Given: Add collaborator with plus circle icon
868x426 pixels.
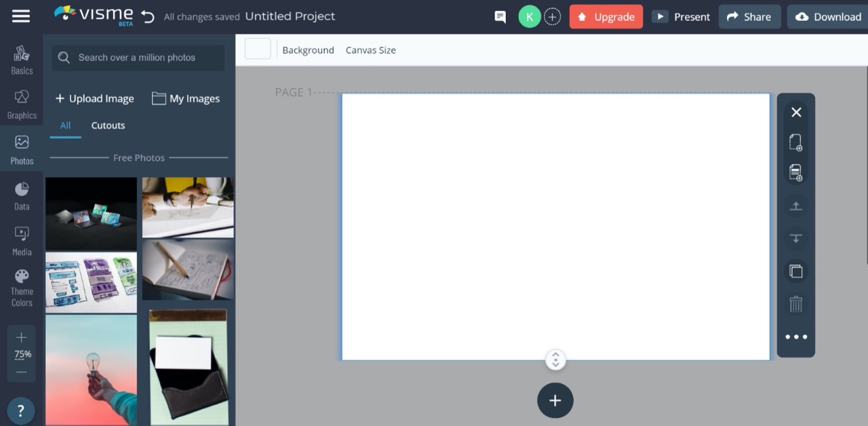Looking at the screenshot, I should click(553, 17).
